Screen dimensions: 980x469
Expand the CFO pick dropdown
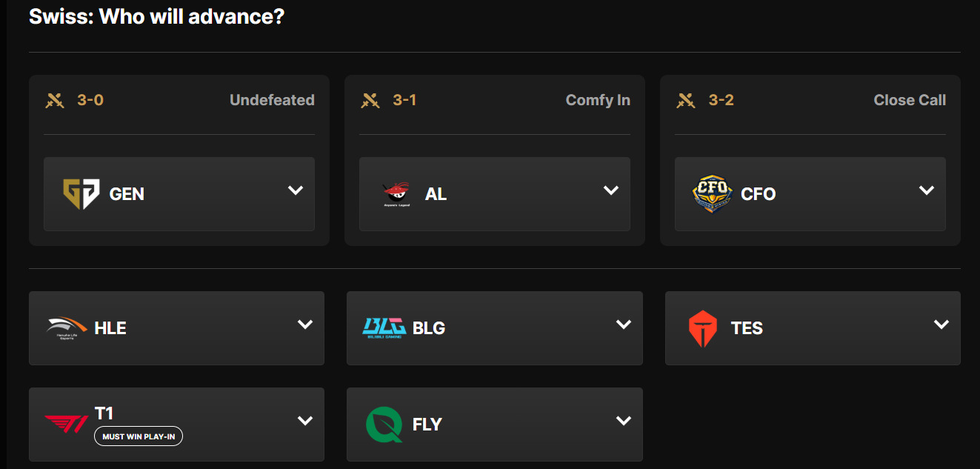point(927,190)
